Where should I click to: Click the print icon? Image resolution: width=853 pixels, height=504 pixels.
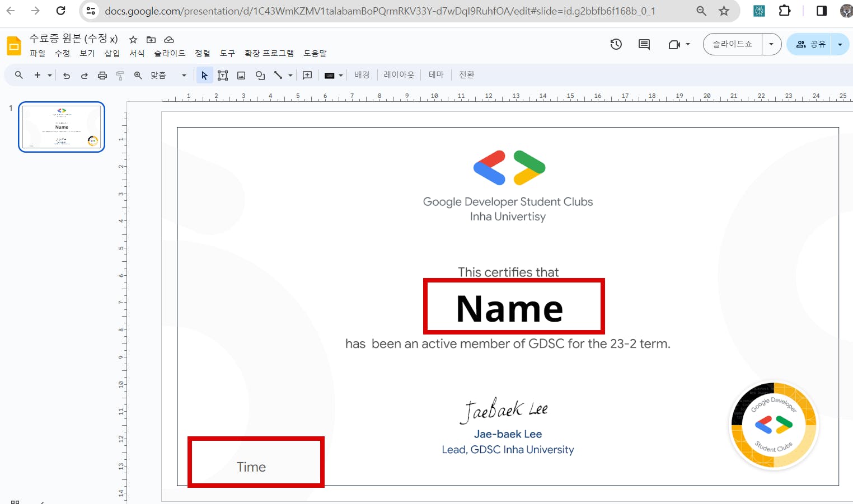pyautogui.click(x=102, y=76)
